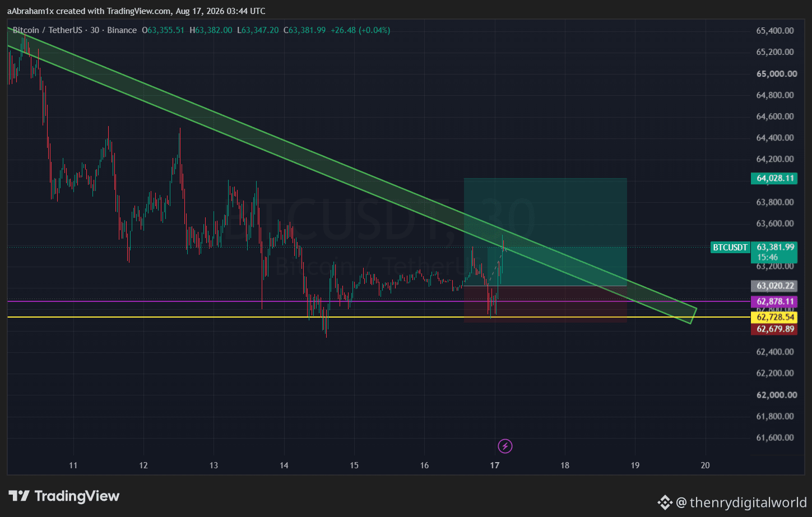The image size is (812, 517).
Task: Click the 65,000.00 price axis label
Action: [x=777, y=74]
